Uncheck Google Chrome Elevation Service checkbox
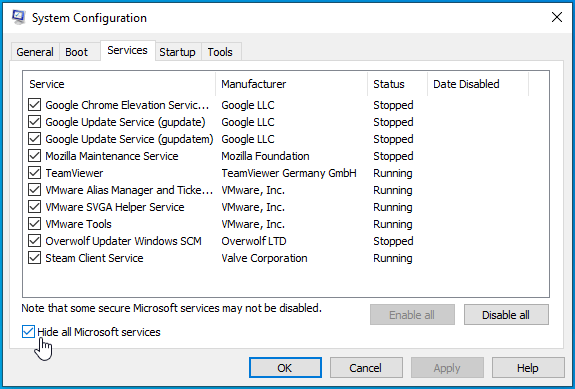The width and height of the screenshot is (575, 389). click(x=34, y=105)
